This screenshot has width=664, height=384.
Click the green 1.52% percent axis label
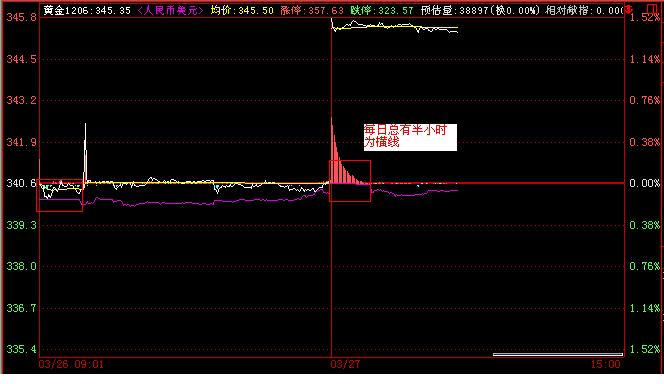pos(645,349)
